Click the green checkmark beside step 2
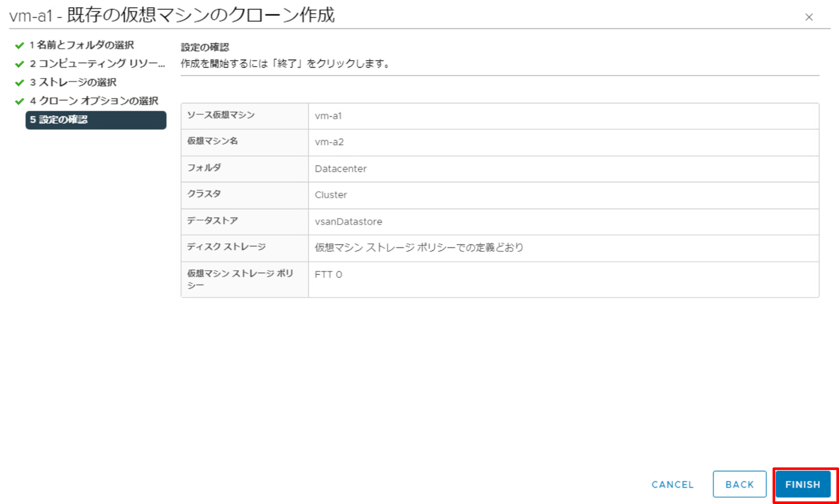This screenshot has width=839, height=504. [20, 64]
